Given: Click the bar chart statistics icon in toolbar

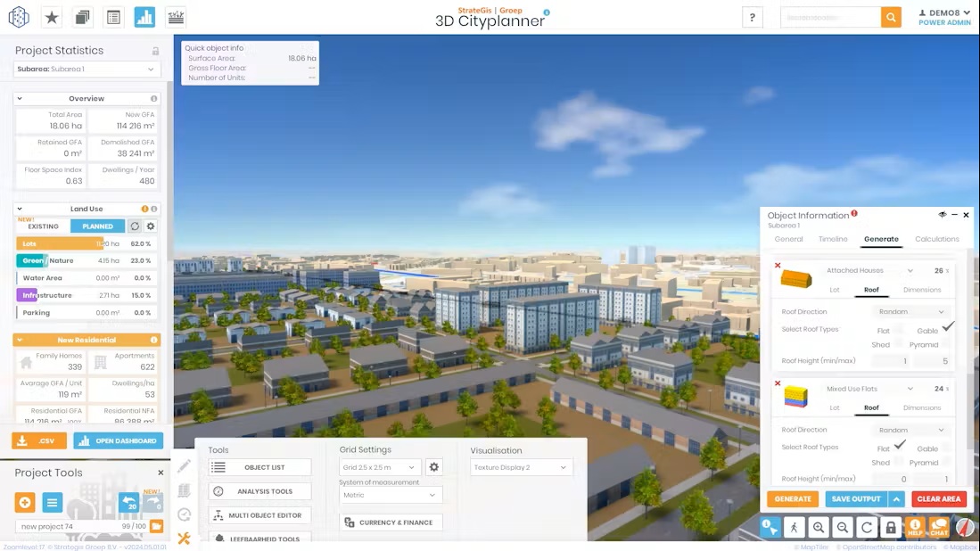Looking at the screenshot, I should pyautogui.click(x=144, y=17).
